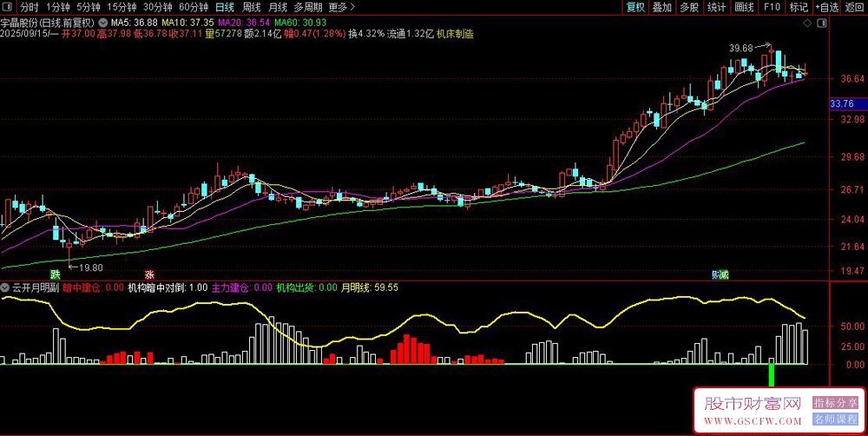The height and width of the screenshot is (436, 868).
Task: Add stock with +自选 button
Action: [826, 7]
